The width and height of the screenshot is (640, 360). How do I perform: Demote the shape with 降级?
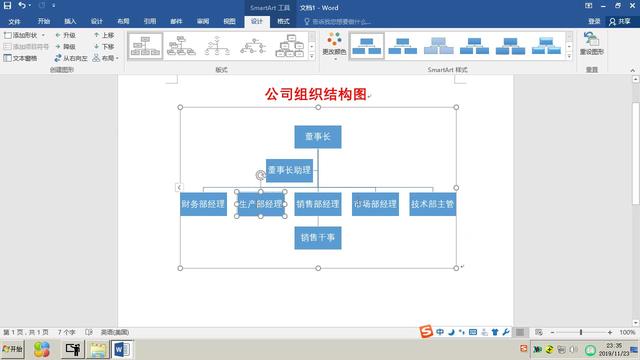(65, 47)
